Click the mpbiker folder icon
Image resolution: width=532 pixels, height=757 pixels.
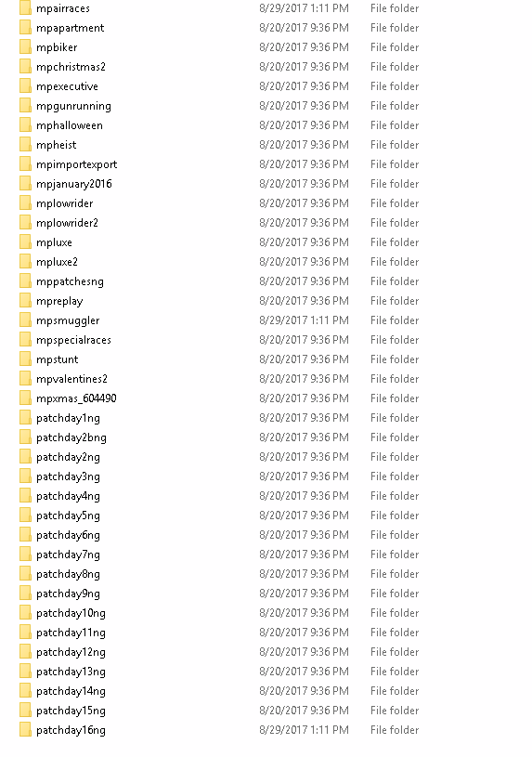26,46
